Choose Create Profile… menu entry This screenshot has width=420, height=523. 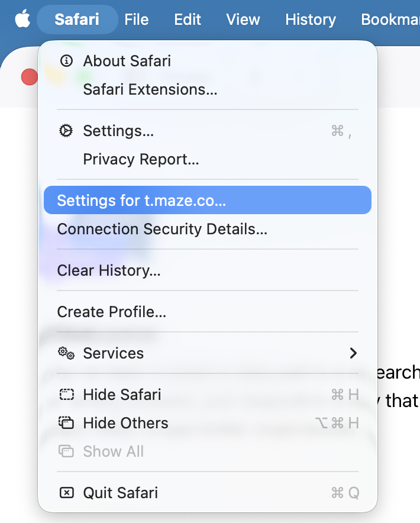tap(112, 312)
